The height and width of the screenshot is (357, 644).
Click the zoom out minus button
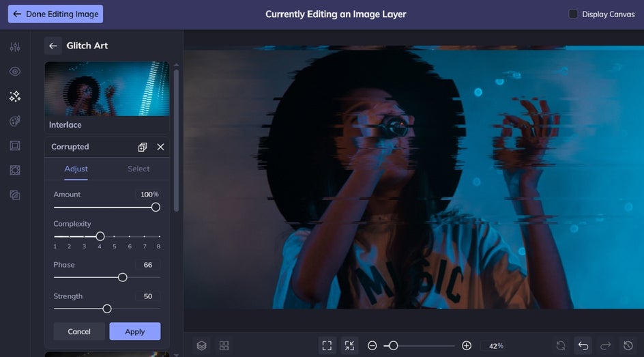click(372, 345)
